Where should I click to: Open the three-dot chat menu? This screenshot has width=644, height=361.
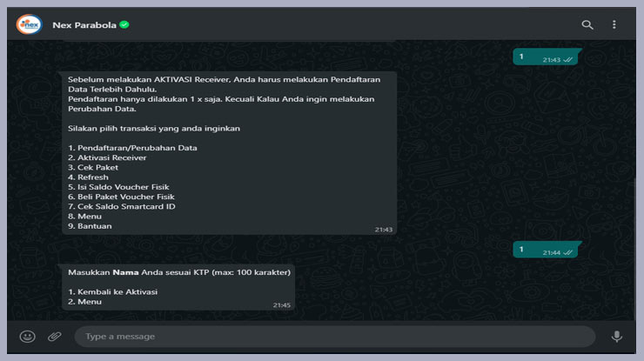[614, 25]
